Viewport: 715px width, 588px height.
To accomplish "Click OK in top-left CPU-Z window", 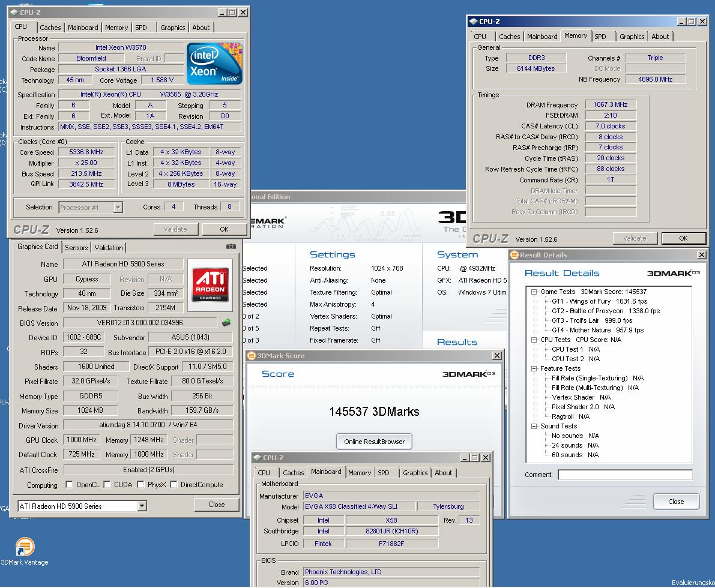I will click(224, 229).
